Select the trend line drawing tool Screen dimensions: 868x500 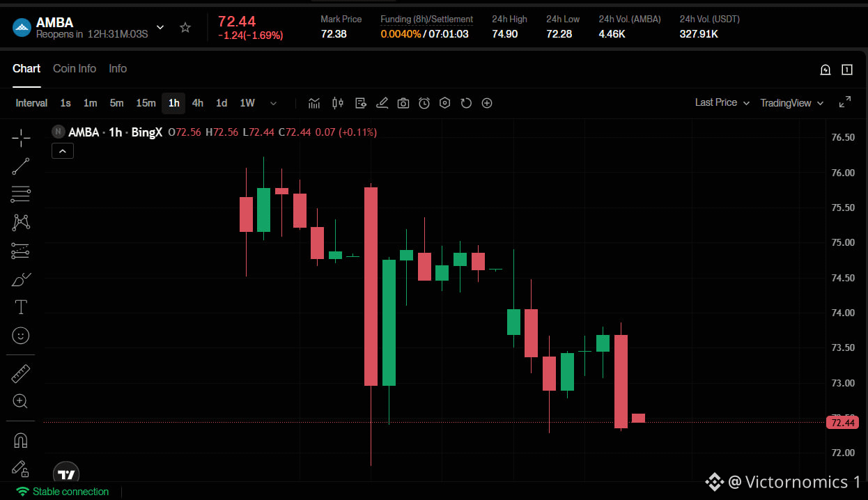[21, 166]
